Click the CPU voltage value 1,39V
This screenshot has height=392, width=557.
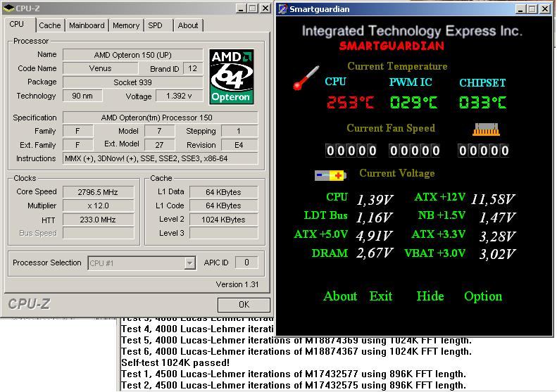(x=375, y=200)
